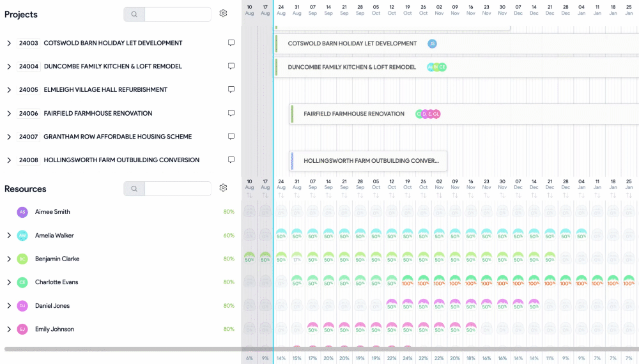Click the sort arrows under 24 Aug column
Screen dimensions: 639x364
(281, 195)
